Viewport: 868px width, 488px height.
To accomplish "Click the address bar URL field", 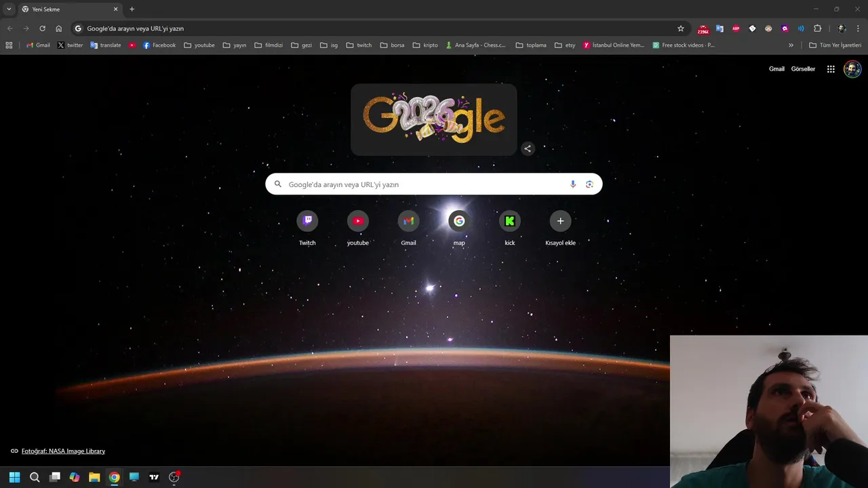I will (x=380, y=28).
